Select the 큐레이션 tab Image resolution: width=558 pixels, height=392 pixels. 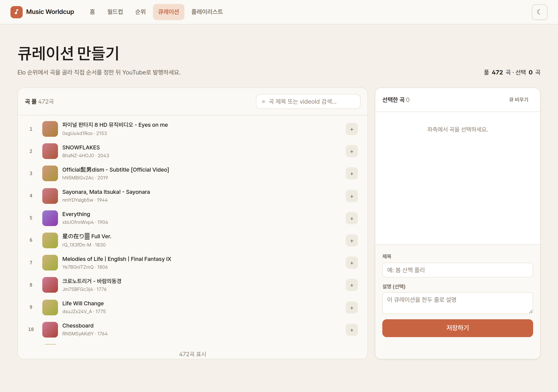168,12
